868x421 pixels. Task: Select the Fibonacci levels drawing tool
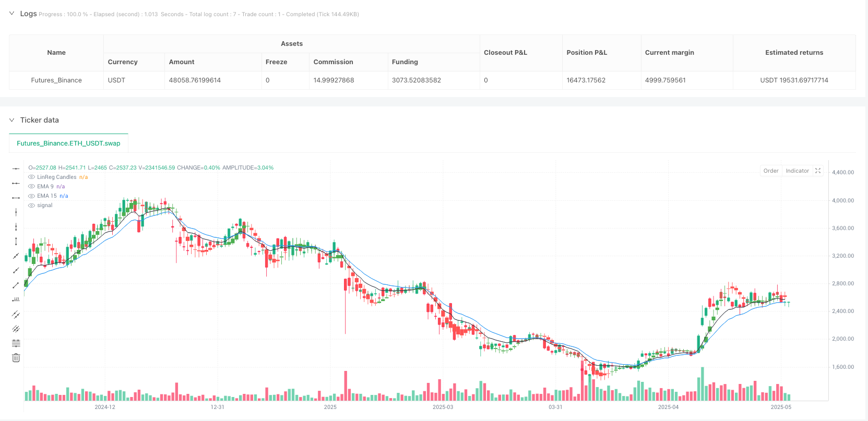click(x=16, y=343)
